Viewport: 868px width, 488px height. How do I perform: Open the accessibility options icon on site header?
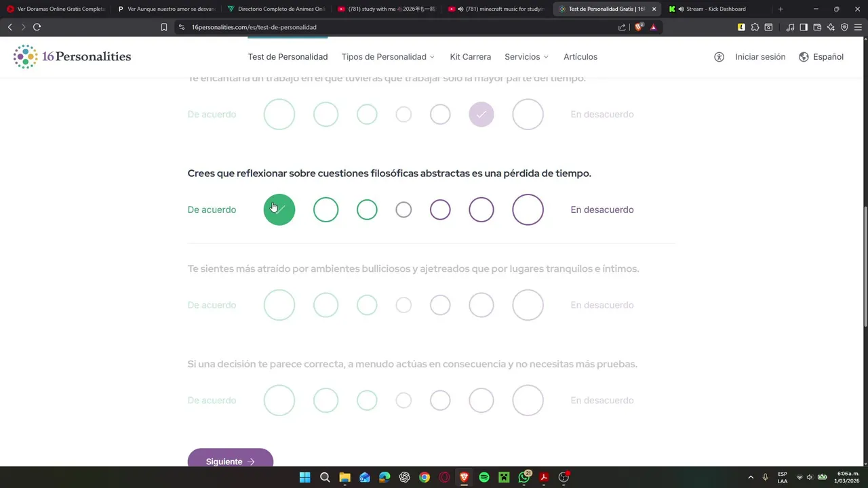pos(719,57)
